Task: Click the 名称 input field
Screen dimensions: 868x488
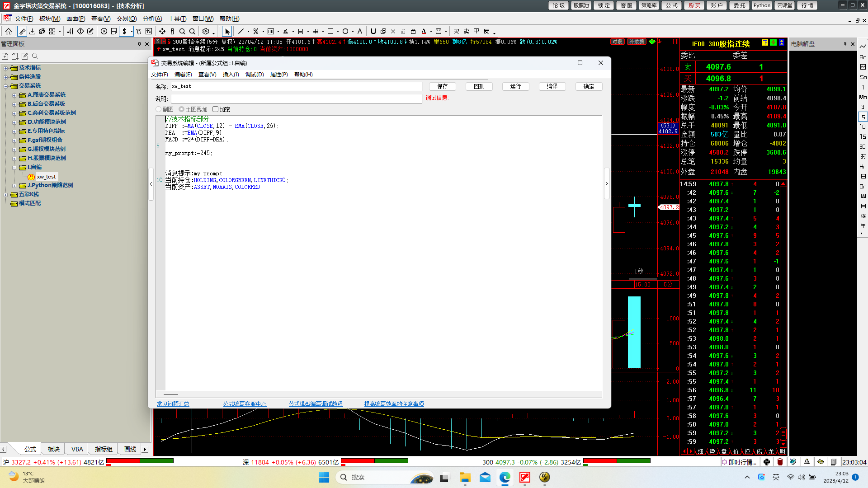Action: click(296, 86)
